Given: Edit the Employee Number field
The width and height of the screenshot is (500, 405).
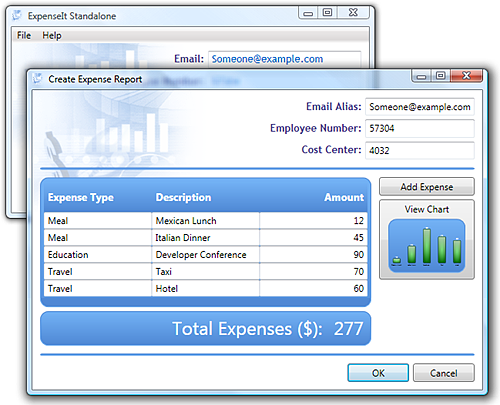Looking at the screenshot, I should (420, 128).
